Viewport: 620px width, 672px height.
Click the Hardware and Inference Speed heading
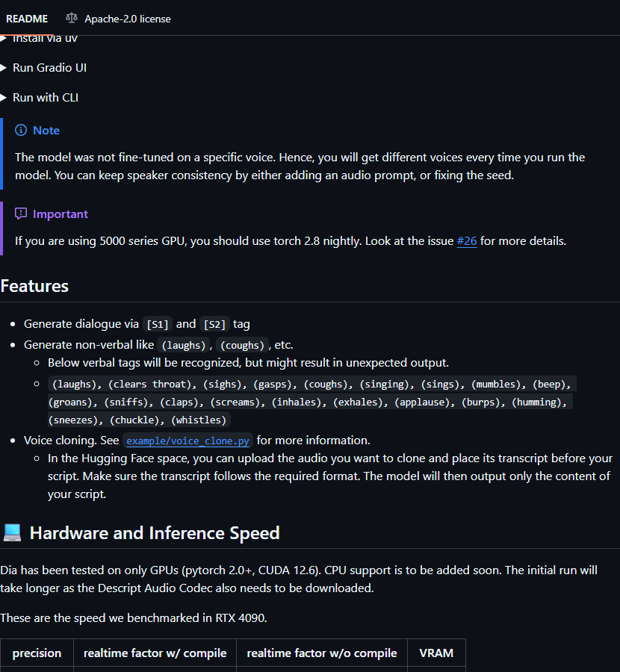click(x=155, y=532)
